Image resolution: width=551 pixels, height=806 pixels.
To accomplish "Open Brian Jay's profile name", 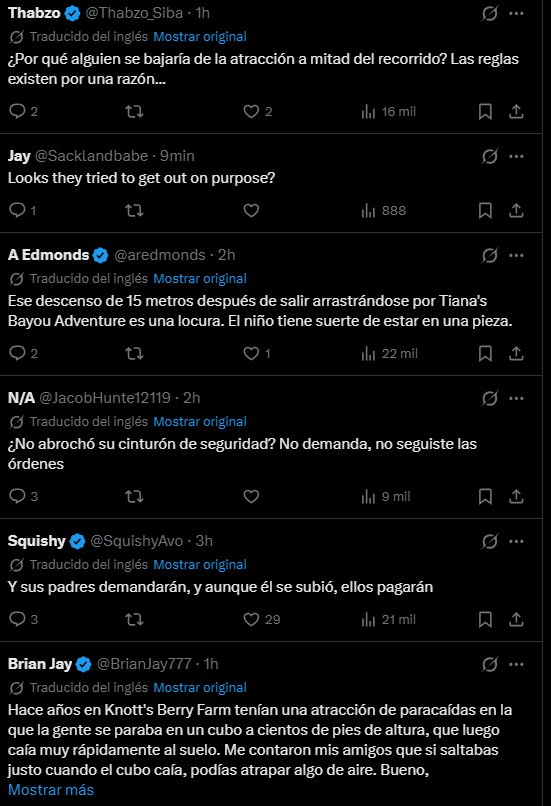I will pos(40,664).
